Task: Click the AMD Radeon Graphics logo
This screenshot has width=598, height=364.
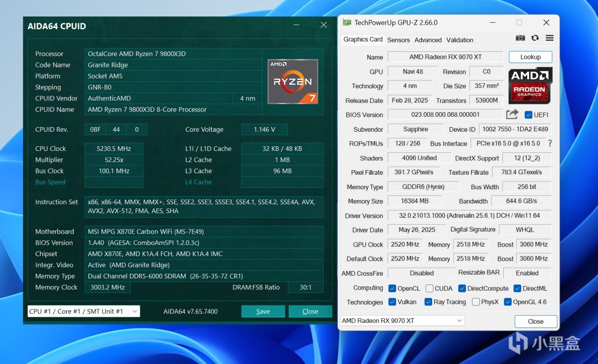Action: tap(531, 85)
